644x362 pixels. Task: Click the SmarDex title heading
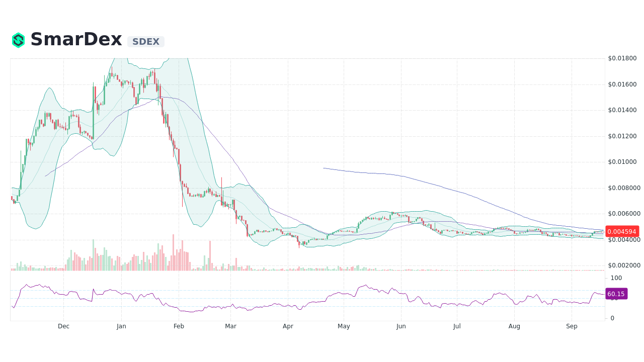pos(75,39)
